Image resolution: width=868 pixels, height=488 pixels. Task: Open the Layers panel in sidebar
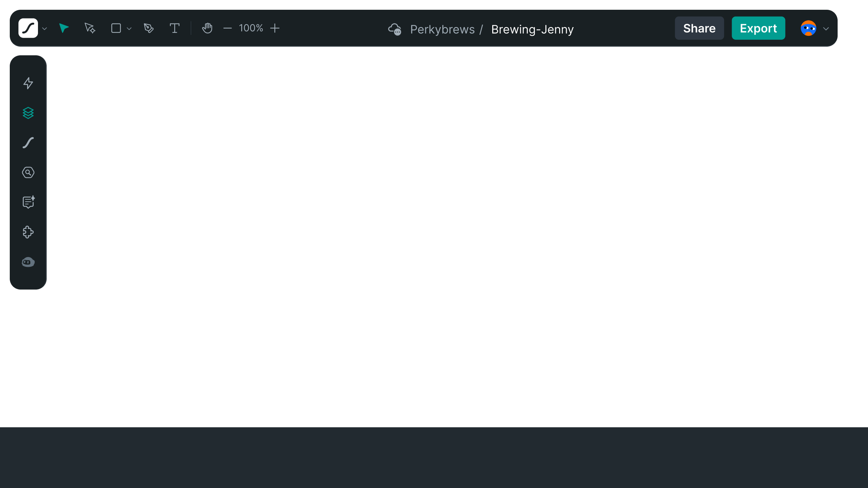(x=28, y=113)
